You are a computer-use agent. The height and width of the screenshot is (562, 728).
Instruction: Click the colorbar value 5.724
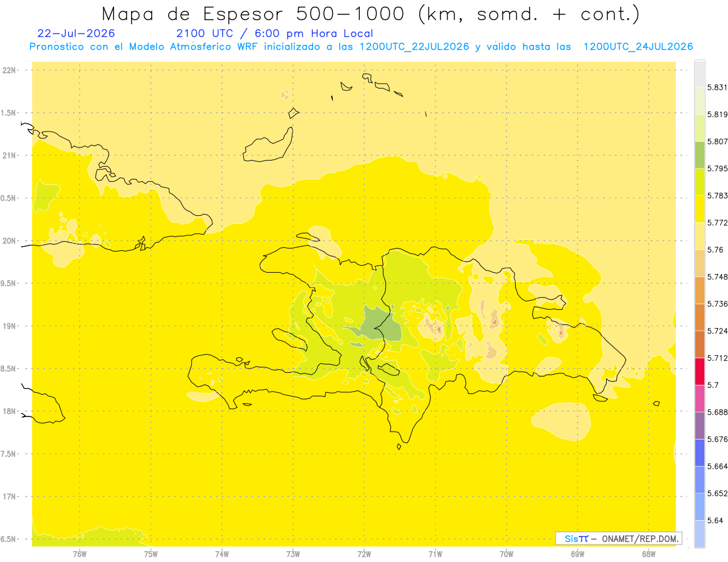point(717,330)
